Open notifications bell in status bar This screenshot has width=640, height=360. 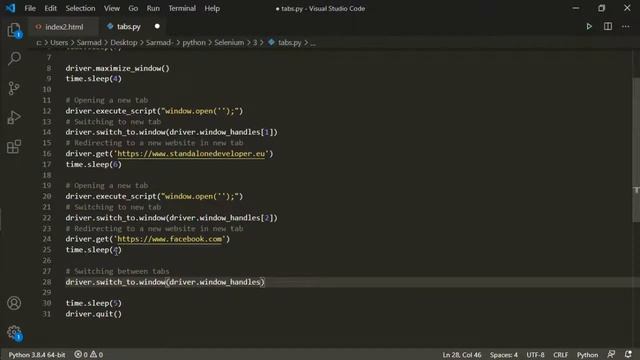click(628, 354)
